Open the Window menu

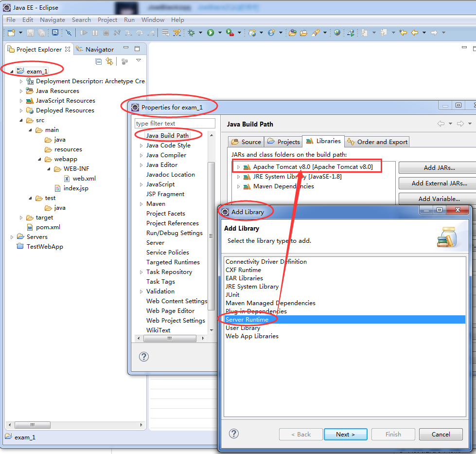click(153, 20)
